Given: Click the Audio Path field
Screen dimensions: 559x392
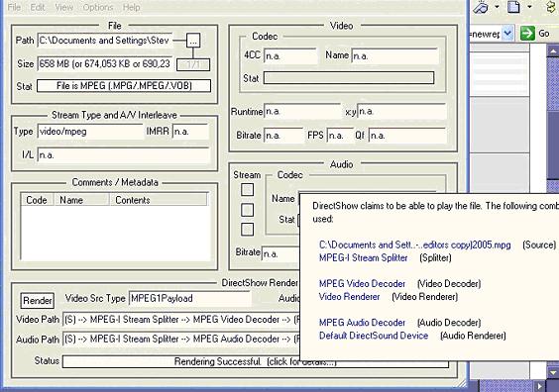Looking at the screenshot, I should (x=181, y=339).
